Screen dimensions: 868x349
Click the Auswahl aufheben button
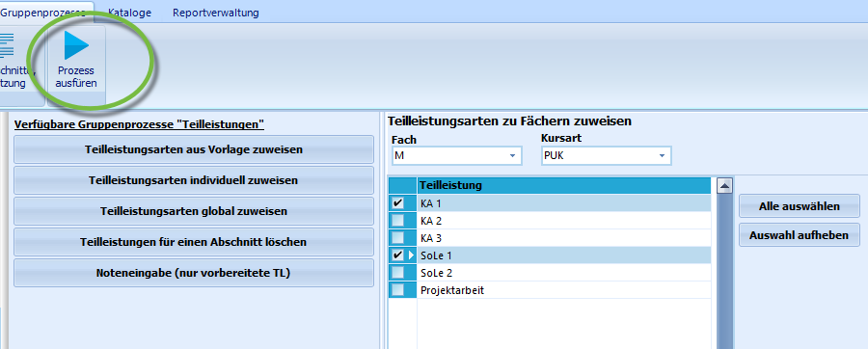[800, 235]
